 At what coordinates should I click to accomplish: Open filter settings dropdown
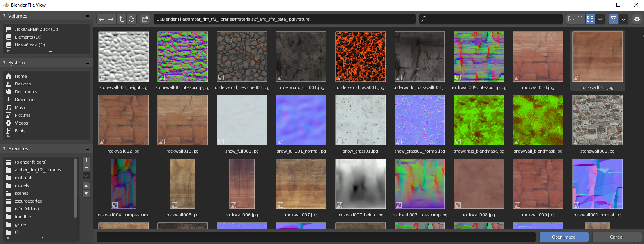623,19
